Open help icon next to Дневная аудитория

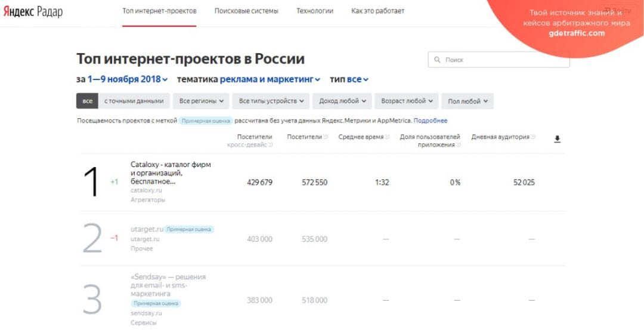[532, 137]
